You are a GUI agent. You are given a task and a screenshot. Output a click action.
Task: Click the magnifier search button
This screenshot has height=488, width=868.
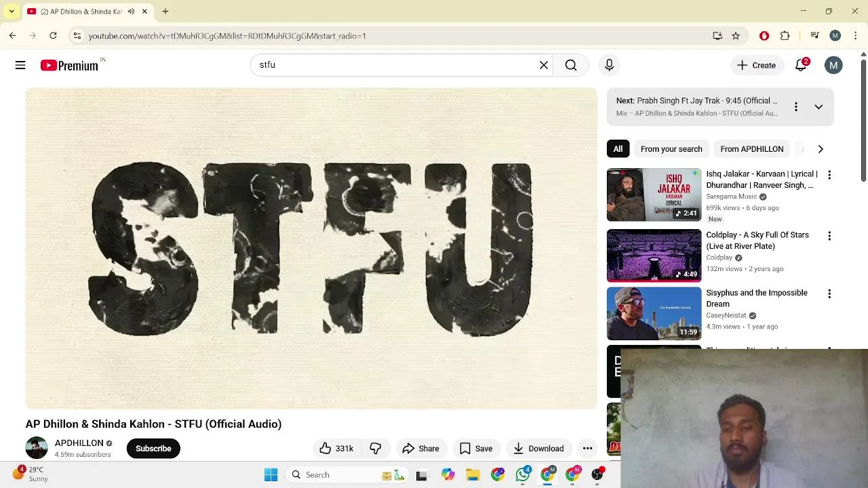coord(571,65)
